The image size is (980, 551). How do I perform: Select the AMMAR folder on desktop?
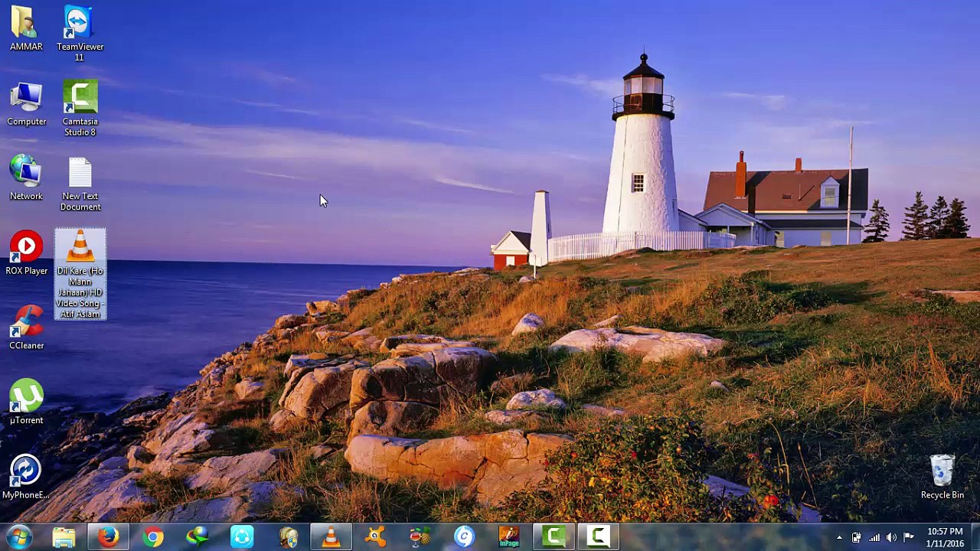click(26, 24)
